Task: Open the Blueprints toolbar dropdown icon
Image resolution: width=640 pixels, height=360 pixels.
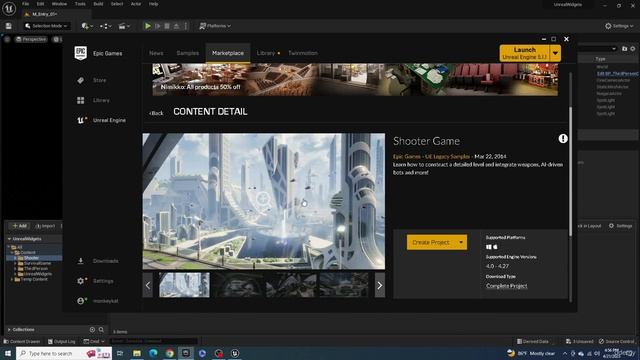Action: (x=106, y=26)
